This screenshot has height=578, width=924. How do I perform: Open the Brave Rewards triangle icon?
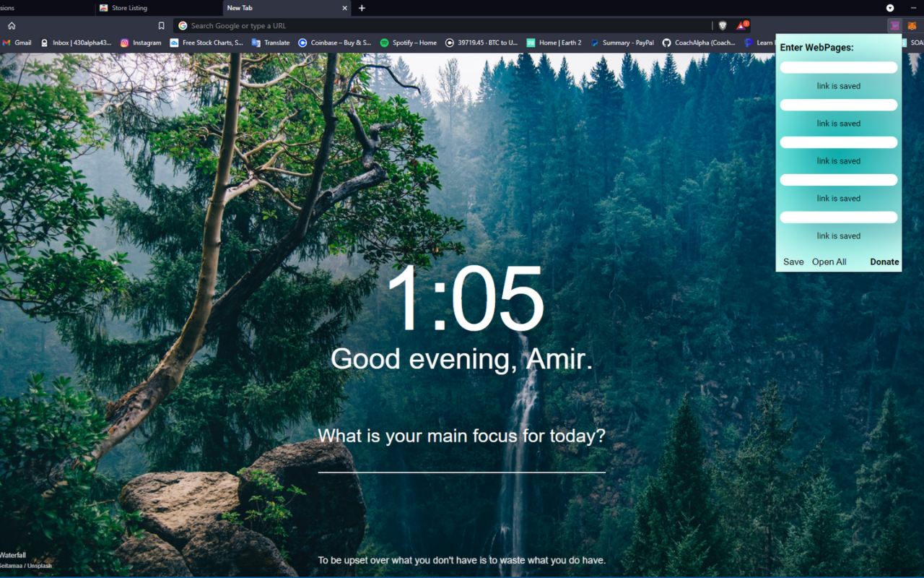(x=741, y=25)
